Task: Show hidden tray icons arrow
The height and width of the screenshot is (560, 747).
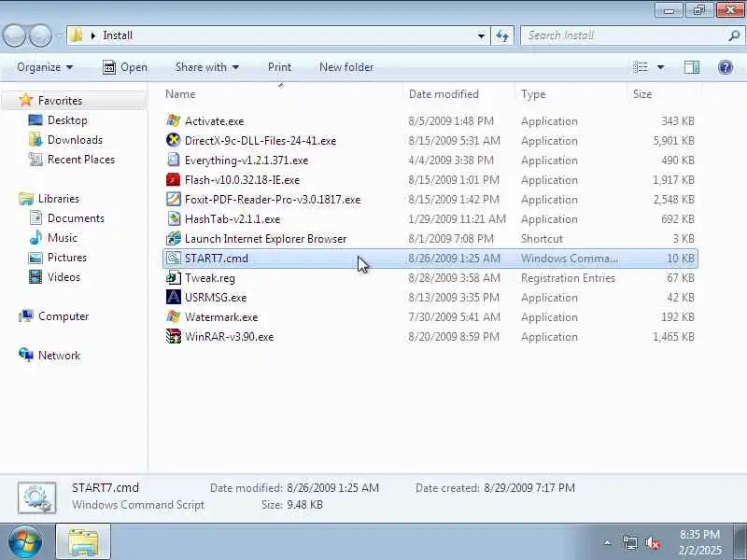Action: [x=608, y=542]
